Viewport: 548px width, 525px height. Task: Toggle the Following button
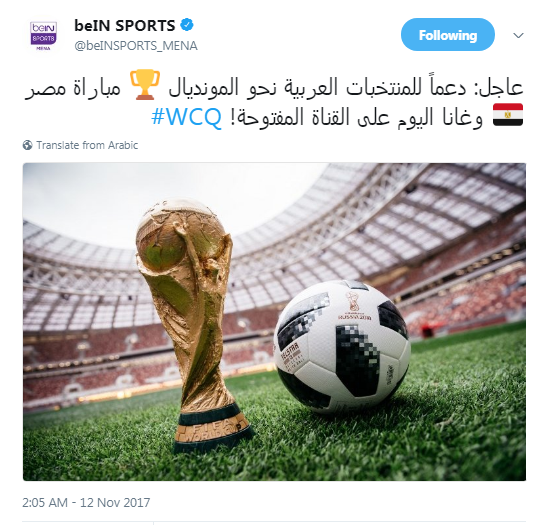tap(448, 35)
